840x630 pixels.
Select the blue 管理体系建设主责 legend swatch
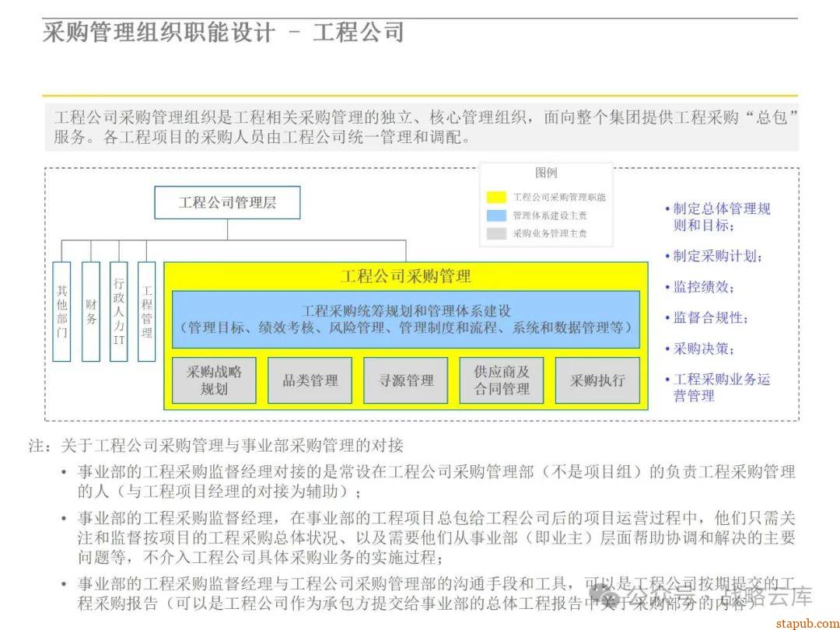click(x=495, y=215)
